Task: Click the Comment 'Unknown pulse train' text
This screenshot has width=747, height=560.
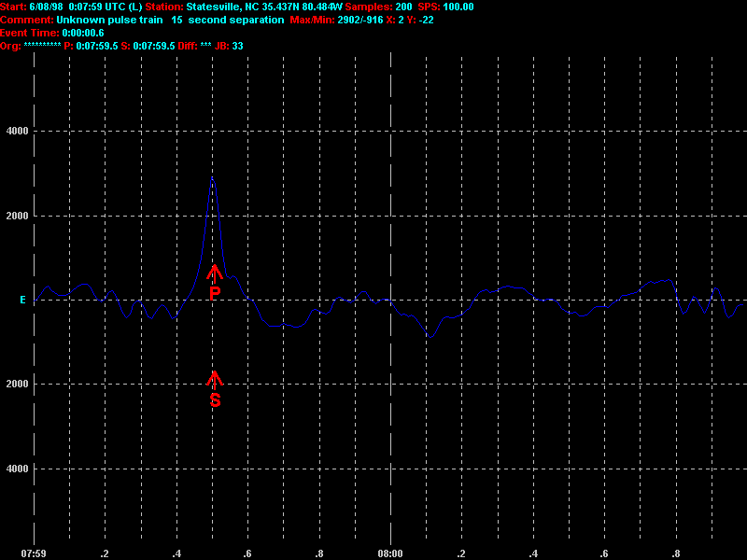Action: click(x=110, y=20)
